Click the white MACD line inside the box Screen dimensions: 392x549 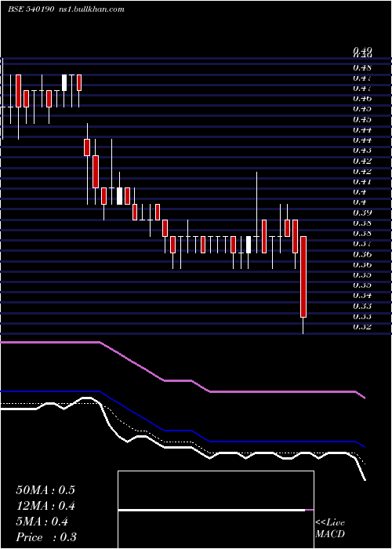tap(212, 511)
